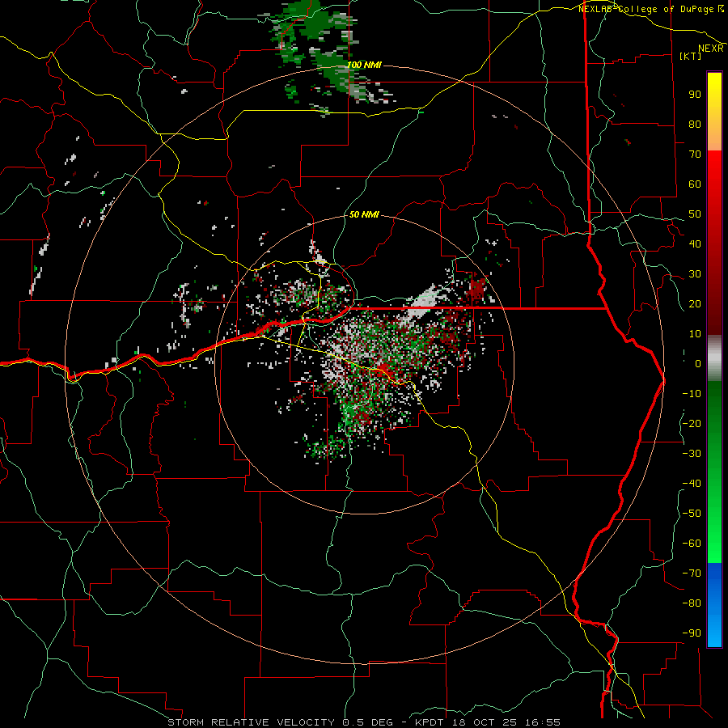
Task: Click the -20 value on velocity scale
Action: coord(692,424)
